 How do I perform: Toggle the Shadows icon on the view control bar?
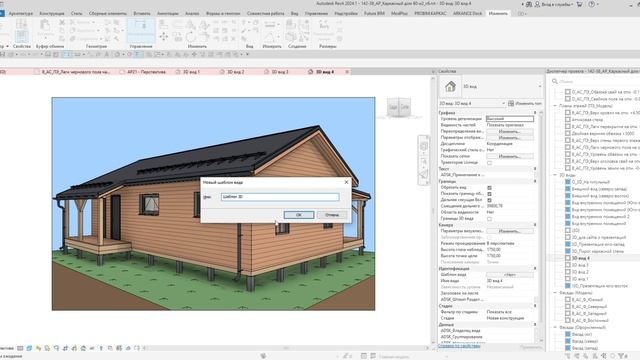[47, 348]
